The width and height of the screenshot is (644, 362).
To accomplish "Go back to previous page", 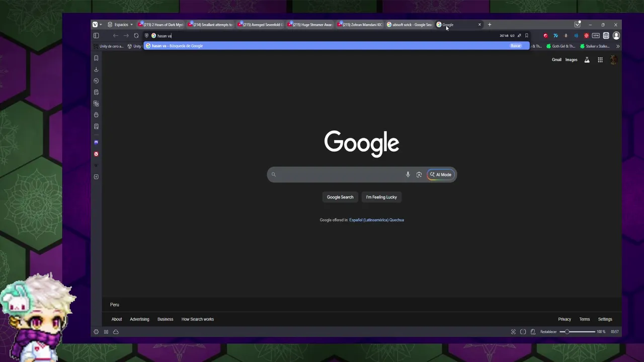I will (116, 36).
